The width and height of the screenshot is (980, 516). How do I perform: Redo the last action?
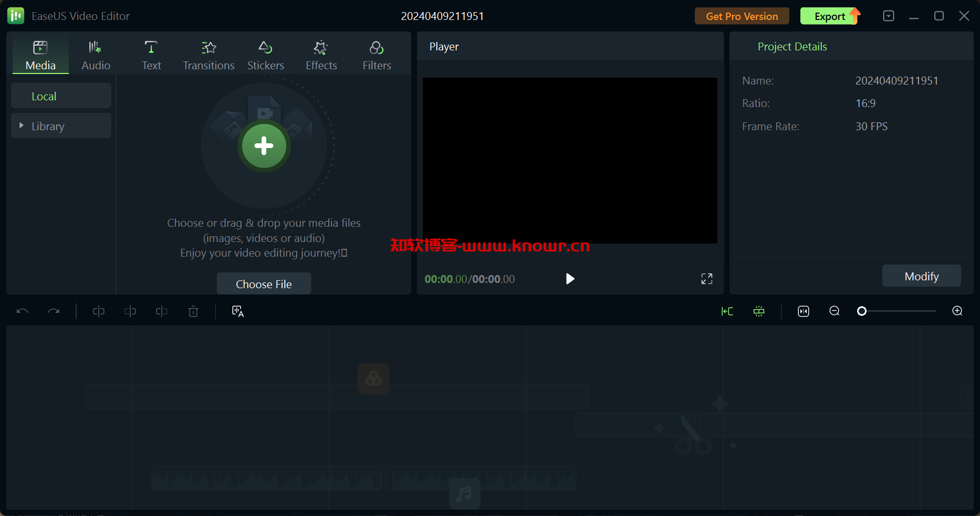[54, 311]
